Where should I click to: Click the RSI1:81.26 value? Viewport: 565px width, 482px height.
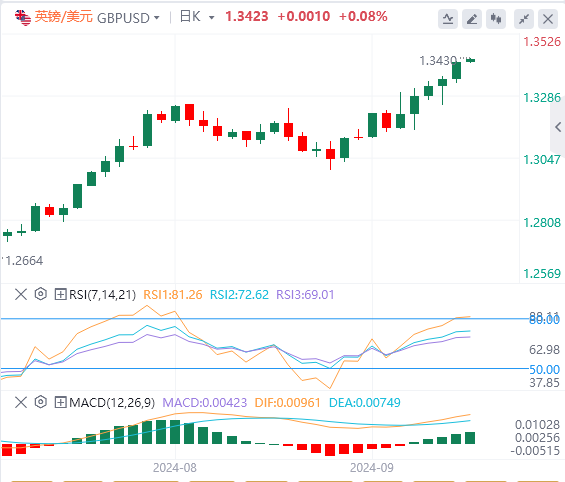173,295
